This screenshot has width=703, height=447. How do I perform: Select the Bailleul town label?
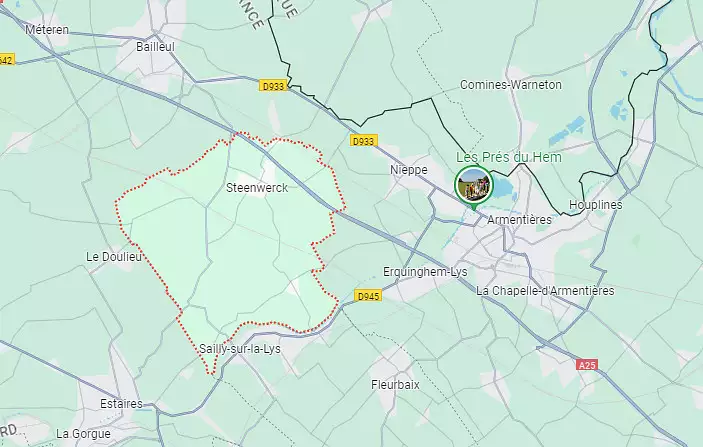(x=155, y=47)
